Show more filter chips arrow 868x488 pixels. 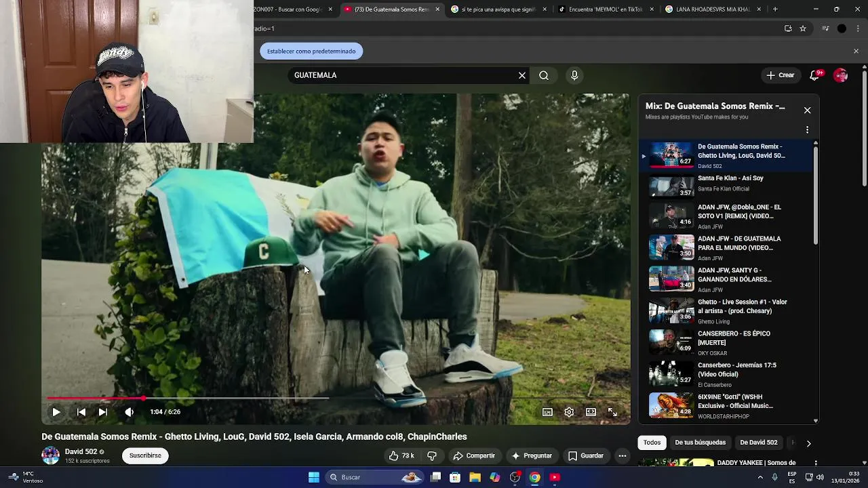pyautogui.click(x=808, y=443)
